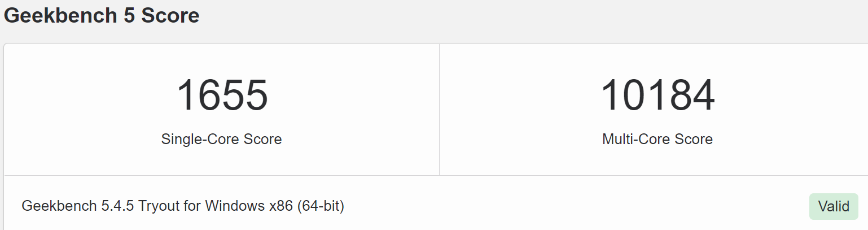The image size is (868, 230).
Task: Click the Multi-Core Score label
Action: (657, 139)
